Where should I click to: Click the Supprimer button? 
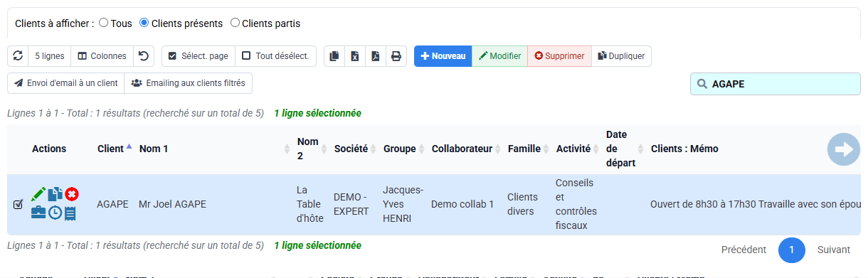(559, 56)
